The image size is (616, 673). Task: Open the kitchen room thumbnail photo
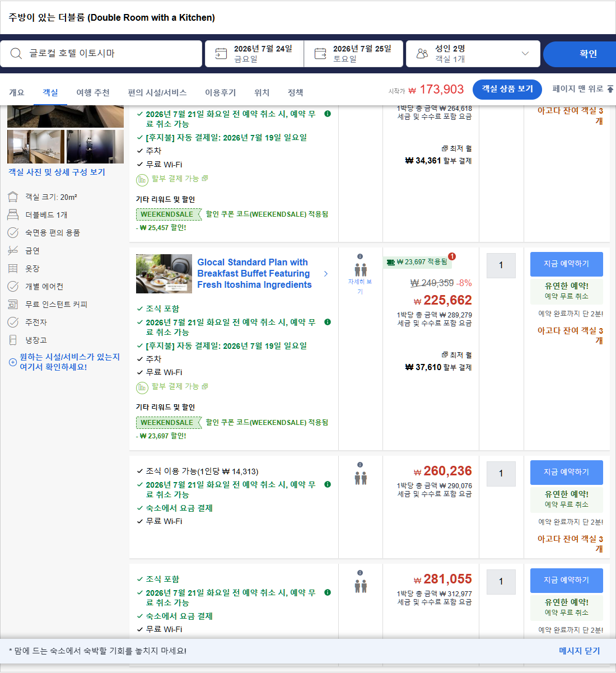coord(36,147)
